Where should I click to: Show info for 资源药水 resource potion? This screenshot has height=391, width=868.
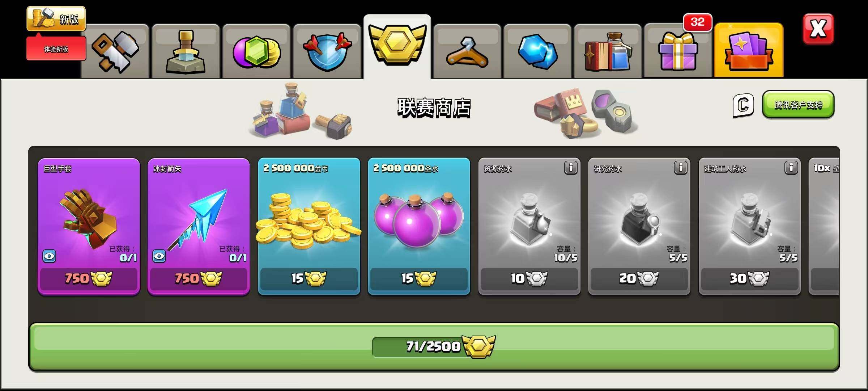click(571, 168)
